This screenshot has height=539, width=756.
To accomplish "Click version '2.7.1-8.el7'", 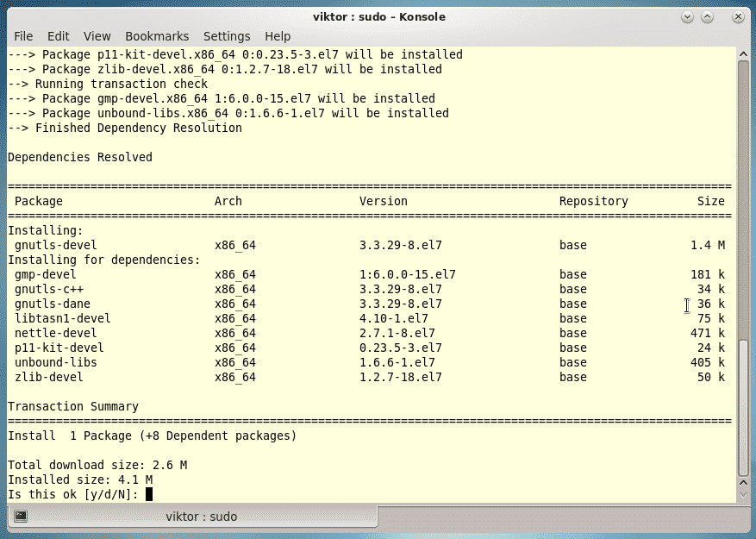I will (x=397, y=333).
